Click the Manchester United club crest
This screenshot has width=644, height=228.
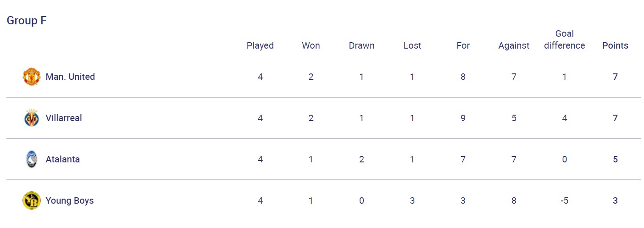click(x=32, y=77)
